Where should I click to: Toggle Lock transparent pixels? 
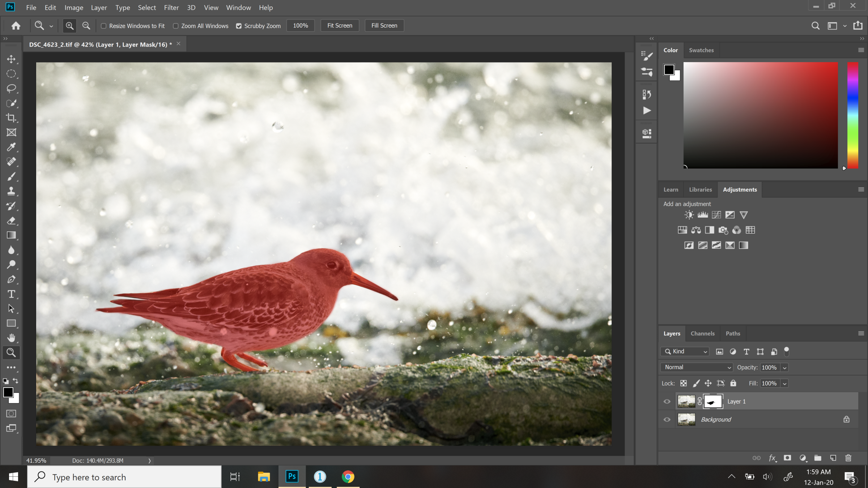point(684,384)
